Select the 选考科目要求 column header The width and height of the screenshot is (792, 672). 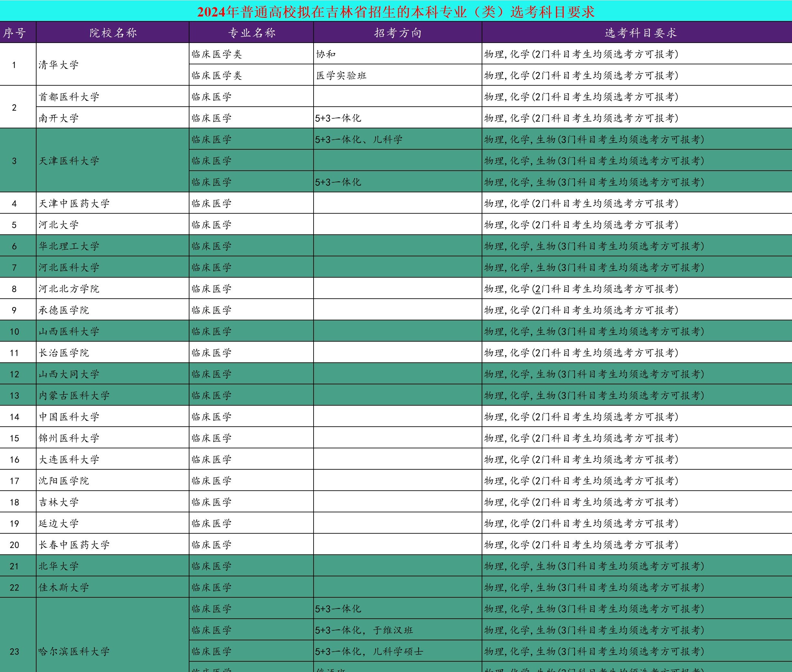pos(637,32)
